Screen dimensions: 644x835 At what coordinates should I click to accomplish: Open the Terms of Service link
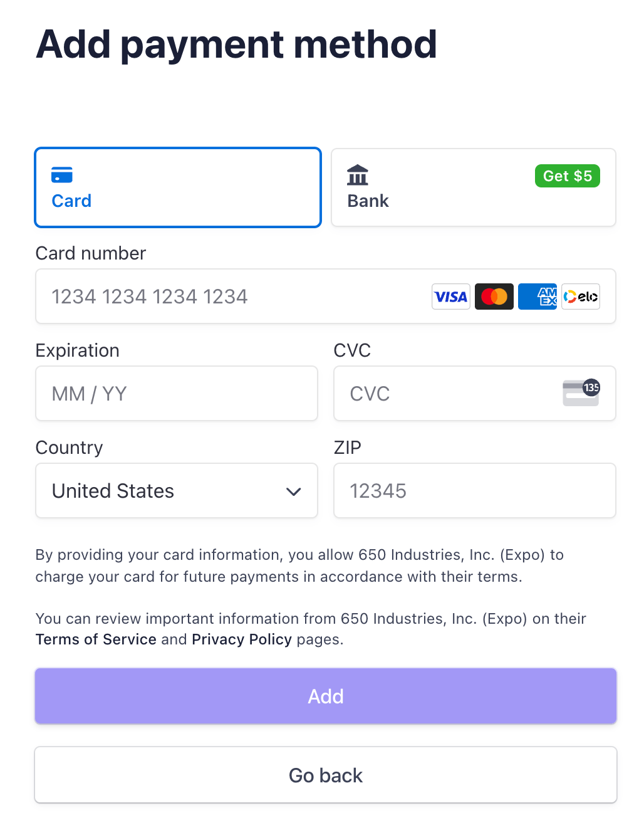[95, 639]
